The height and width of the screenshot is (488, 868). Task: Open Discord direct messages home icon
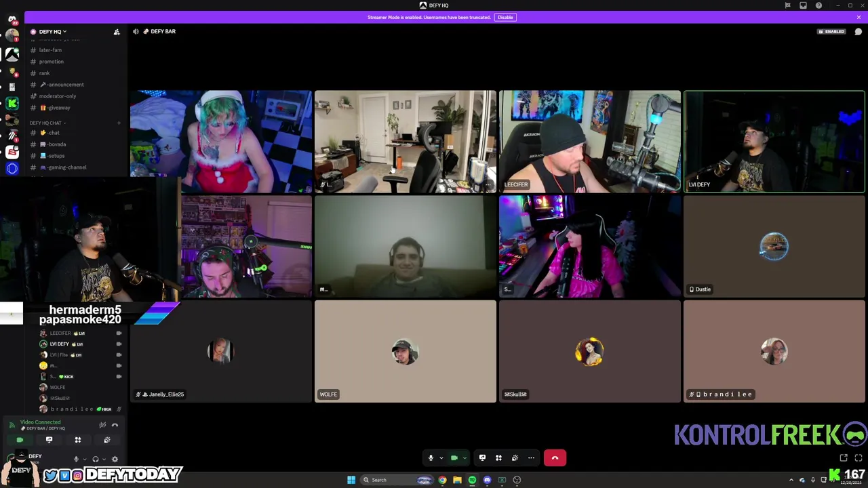tap(12, 19)
